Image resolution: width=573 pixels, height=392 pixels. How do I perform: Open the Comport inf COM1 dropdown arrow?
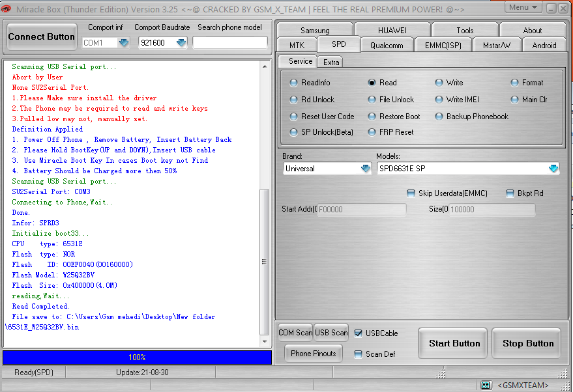(124, 43)
